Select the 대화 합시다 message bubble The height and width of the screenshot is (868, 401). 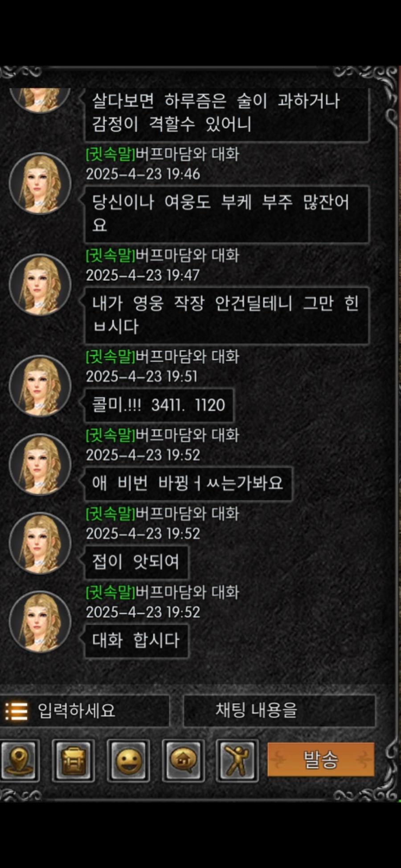(x=136, y=641)
